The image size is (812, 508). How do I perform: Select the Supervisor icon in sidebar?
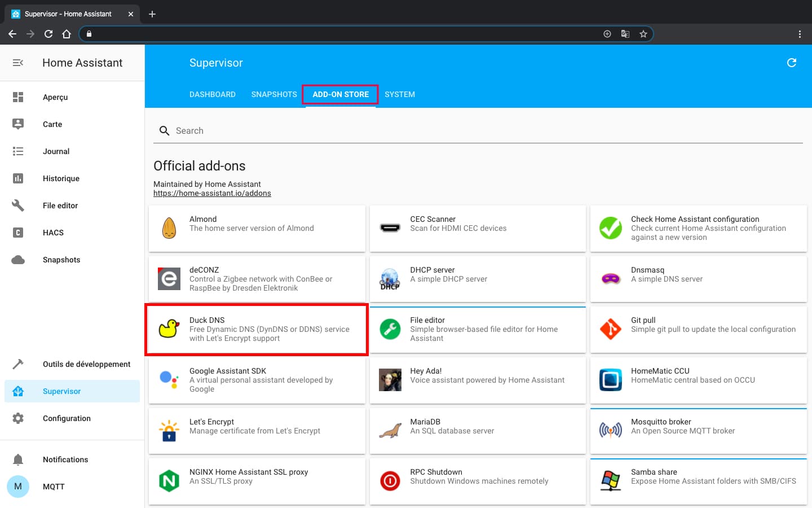coord(18,391)
